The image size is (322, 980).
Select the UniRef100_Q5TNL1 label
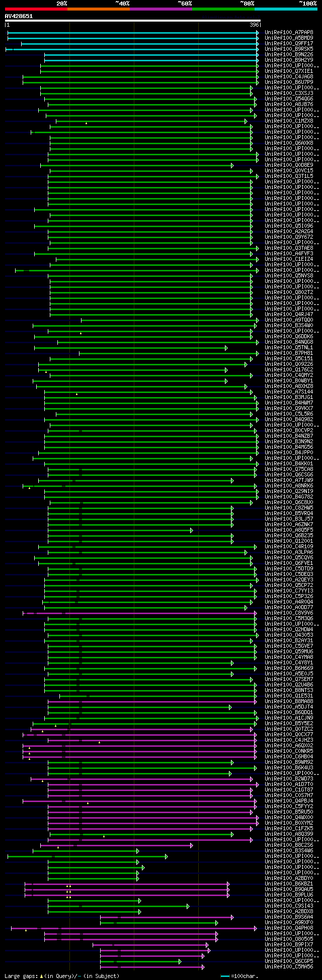coord(289,348)
